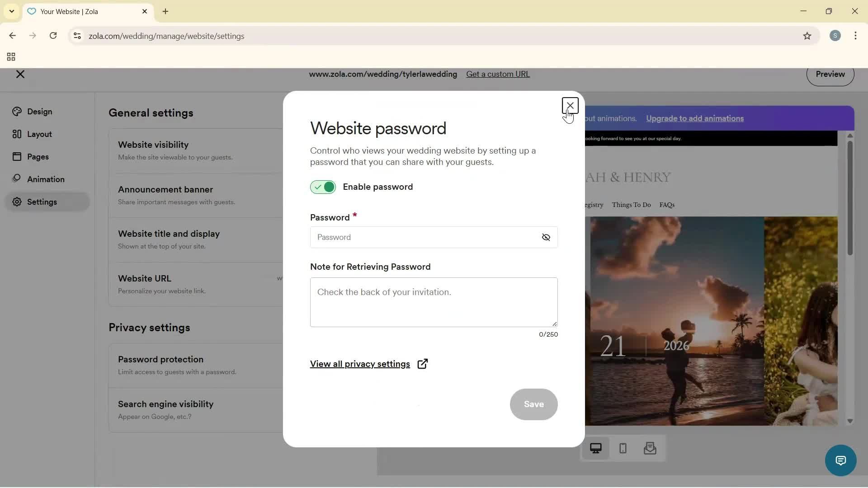Open the paper invite preview envelope icon
Image resolution: width=868 pixels, height=488 pixels.
650,448
